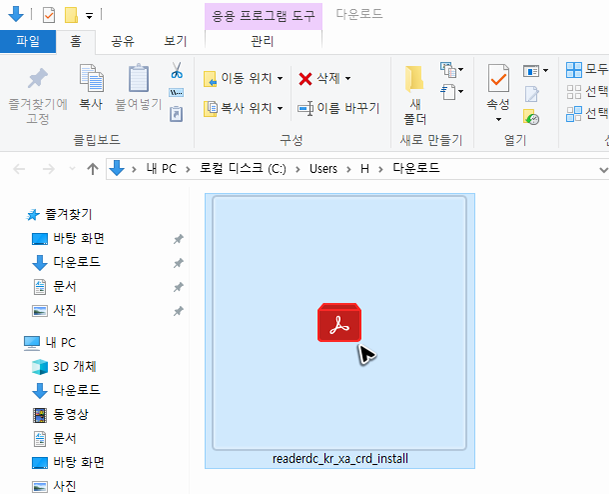This screenshot has height=494, width=609.
Task: Select 문서 under 내 PC
Action: click(x=64, y=438)
